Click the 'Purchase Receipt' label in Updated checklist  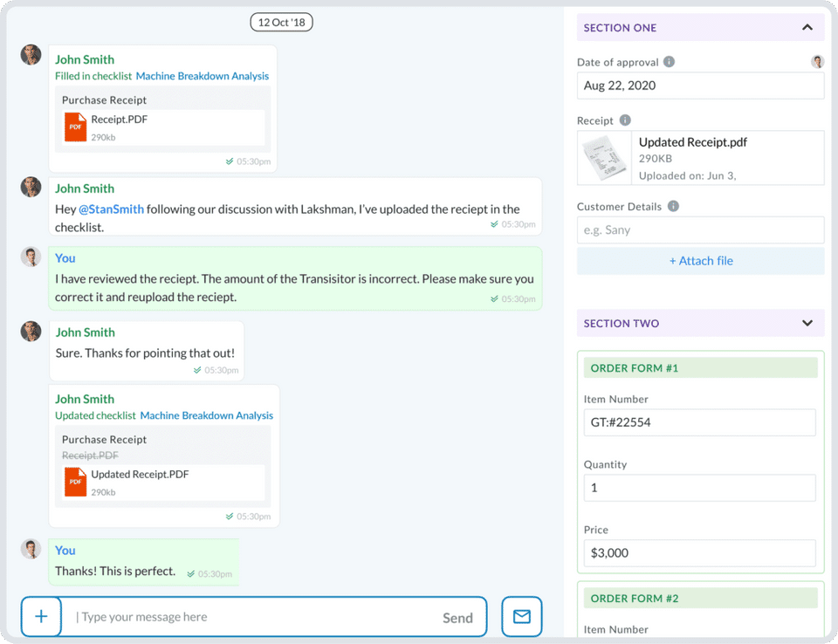[x=104, y=439]
